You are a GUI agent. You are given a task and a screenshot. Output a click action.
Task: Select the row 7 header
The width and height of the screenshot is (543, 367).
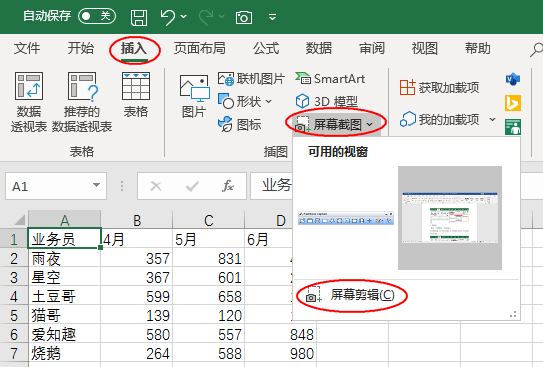click(x=14, y=353)
